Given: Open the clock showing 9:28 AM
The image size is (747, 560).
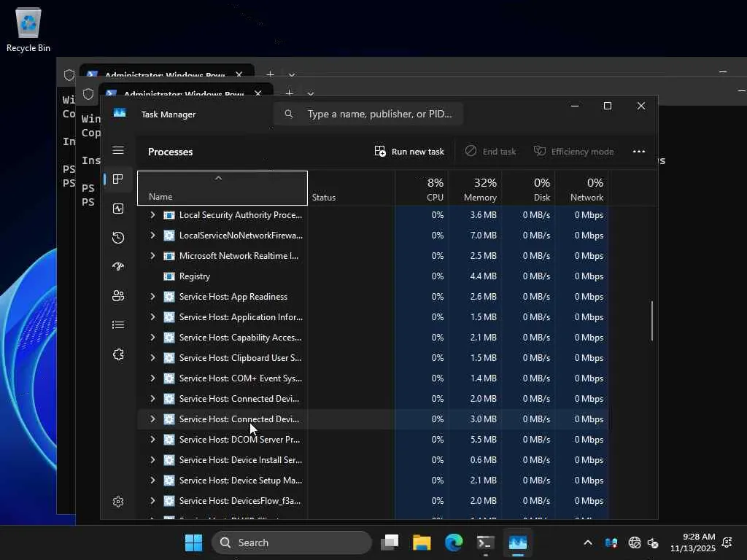Looking at the screenshot, I should (693, 542).
